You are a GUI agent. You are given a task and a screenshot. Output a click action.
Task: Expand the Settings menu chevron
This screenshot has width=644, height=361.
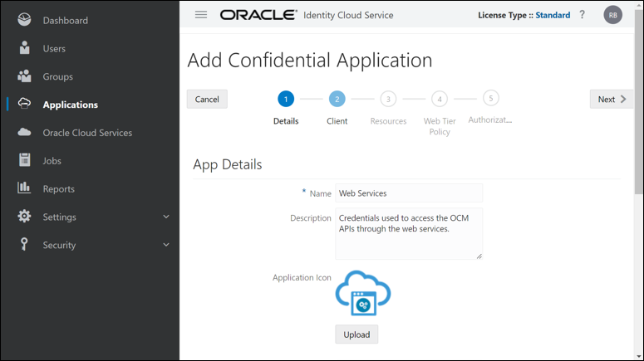tap(166, 217)
